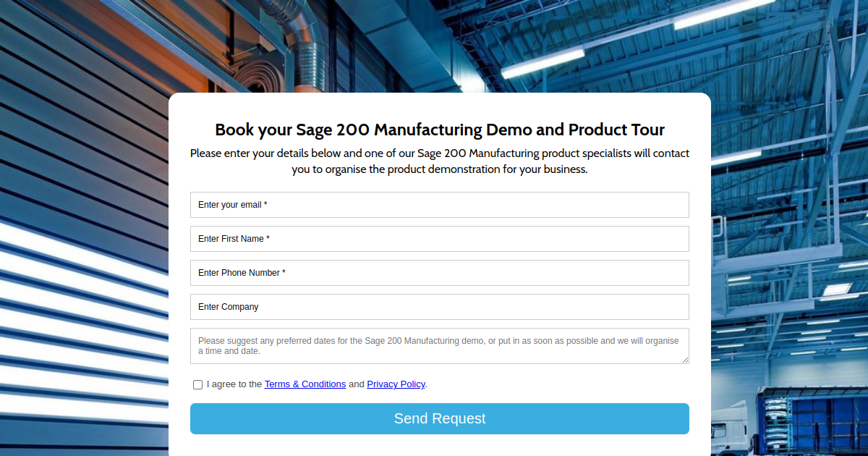
Task: Open the "Terms & Conditions" link
Action: [x=305, y=384]
